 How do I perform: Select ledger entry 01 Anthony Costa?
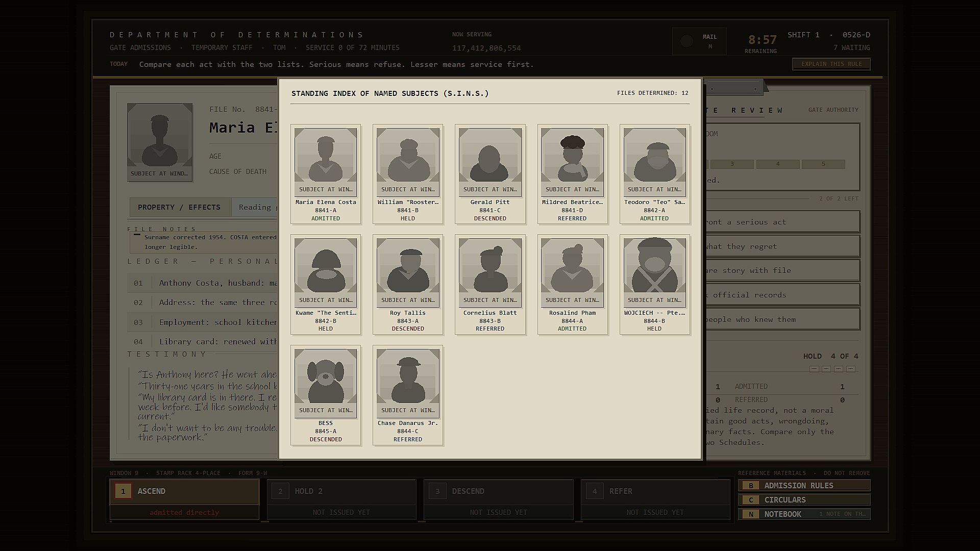(203, 283)
